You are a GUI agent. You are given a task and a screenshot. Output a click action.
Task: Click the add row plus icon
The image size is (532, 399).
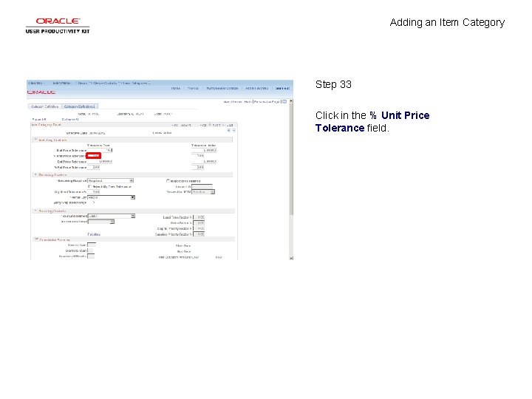click(x=228, y=130)
